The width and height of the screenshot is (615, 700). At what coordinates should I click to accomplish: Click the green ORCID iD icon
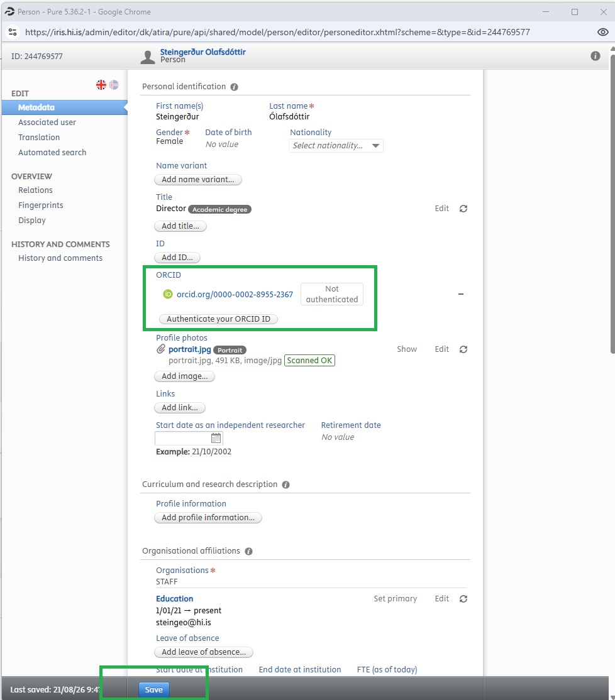point(167,294)
